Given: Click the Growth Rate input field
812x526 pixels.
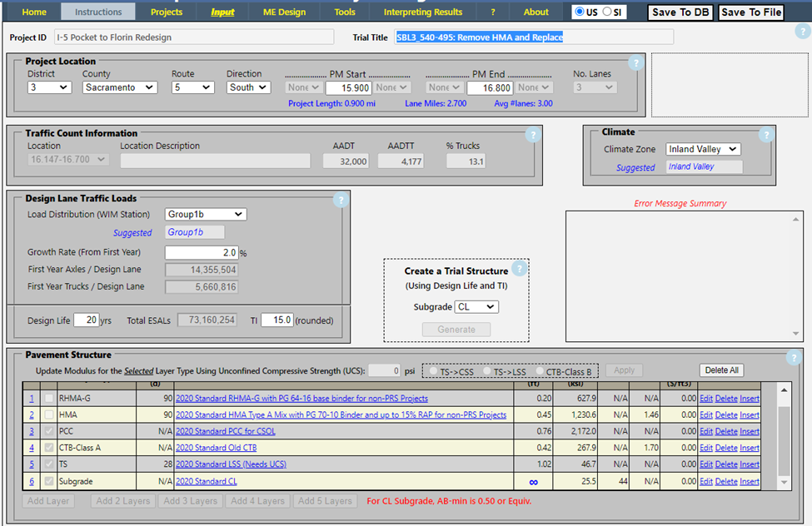Looking at the screenshot, I should tap(202, 252).
